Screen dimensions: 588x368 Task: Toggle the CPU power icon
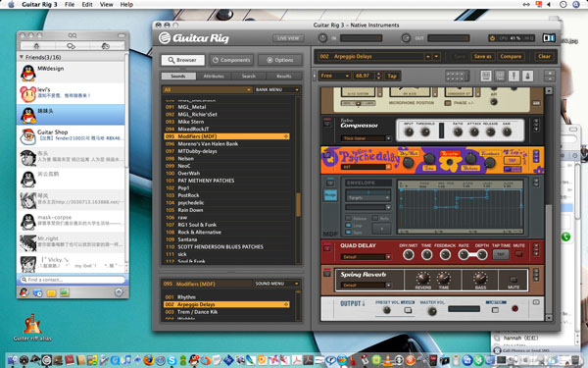tap(492, 38)
